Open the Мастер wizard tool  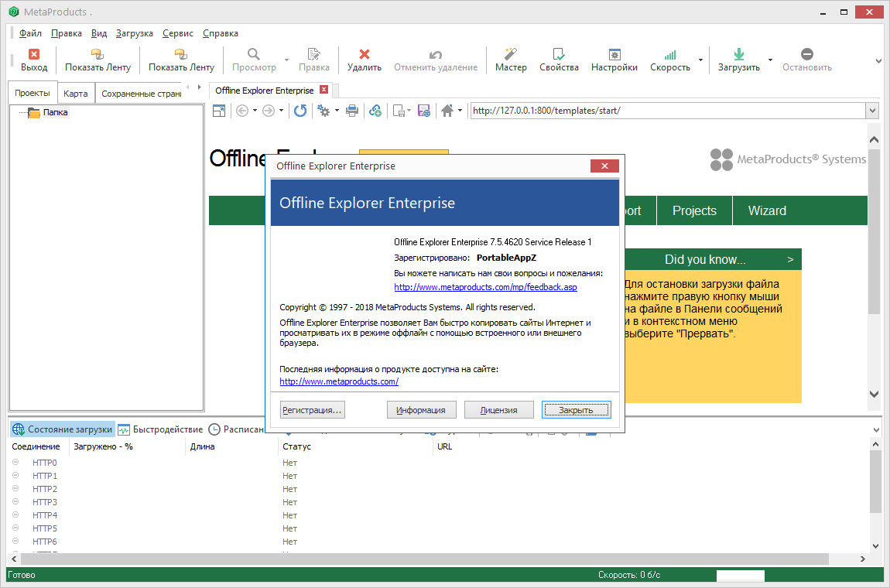(x=511, y=54)
